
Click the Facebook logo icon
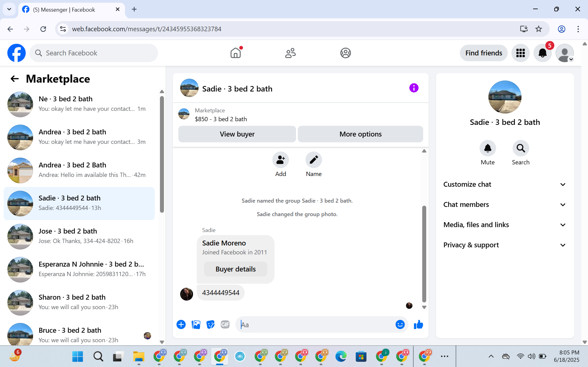(x=17, y=53)
